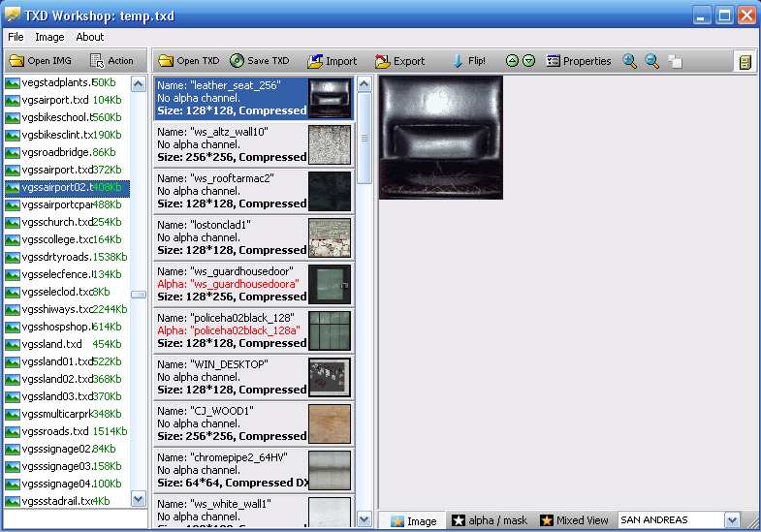
Task: Select vgssroads.txd file entry
Action: coord(67,431)
